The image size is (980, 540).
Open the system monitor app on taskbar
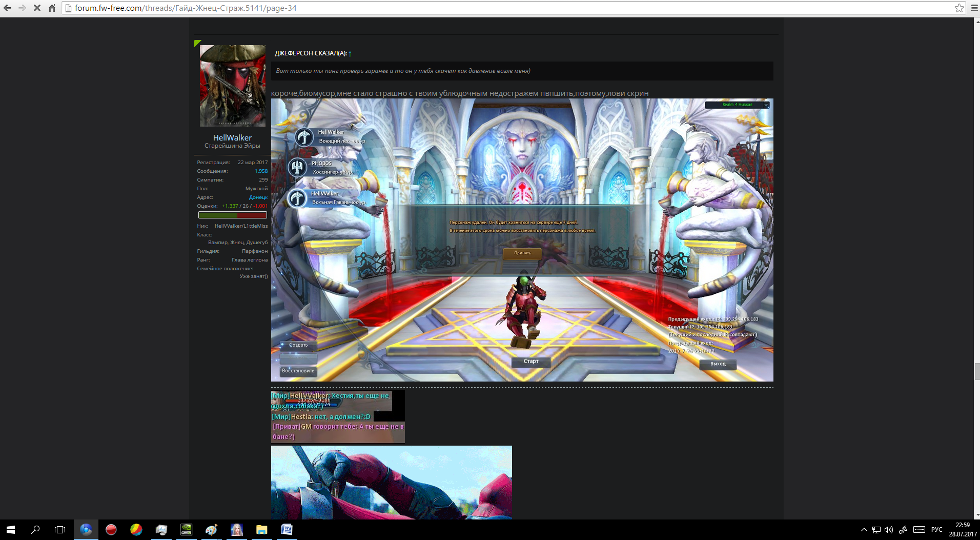coord(161,530)
